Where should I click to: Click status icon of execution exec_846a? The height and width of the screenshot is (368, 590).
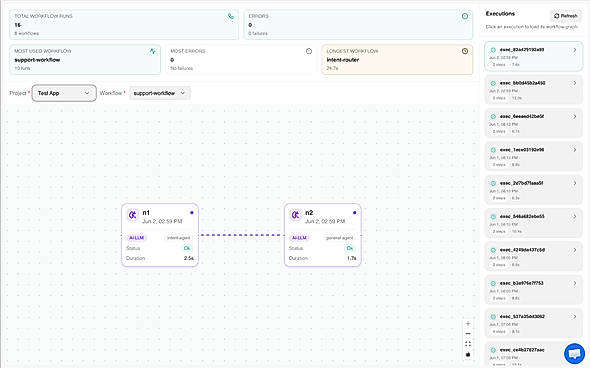coord(493,216)
